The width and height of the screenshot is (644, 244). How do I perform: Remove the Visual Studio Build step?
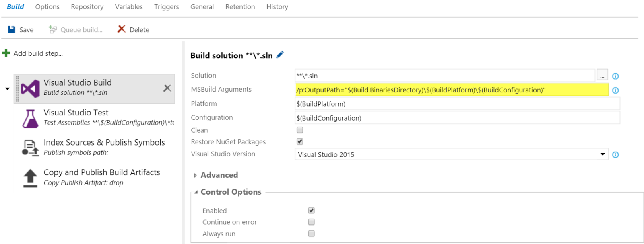pos(167,88)
